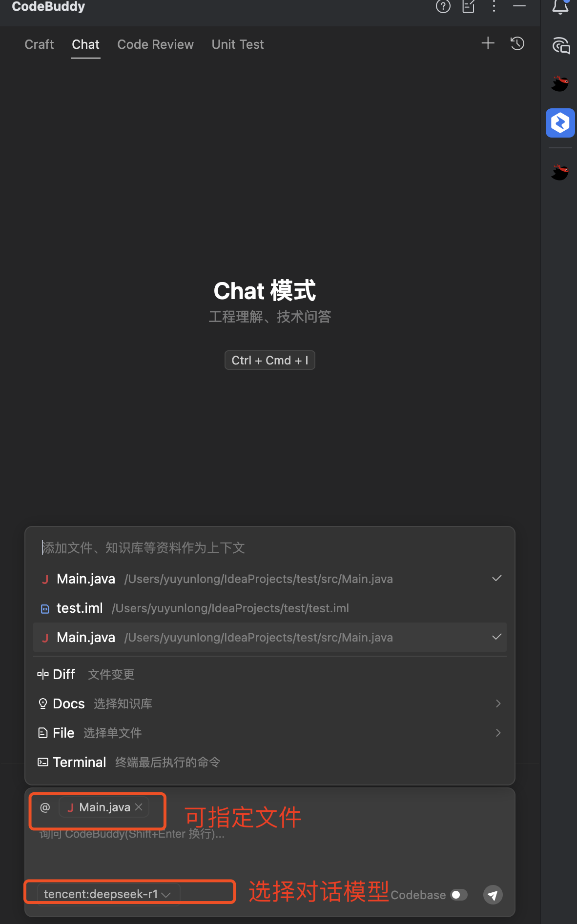Switch to the Code Review tab

point(155,44)
